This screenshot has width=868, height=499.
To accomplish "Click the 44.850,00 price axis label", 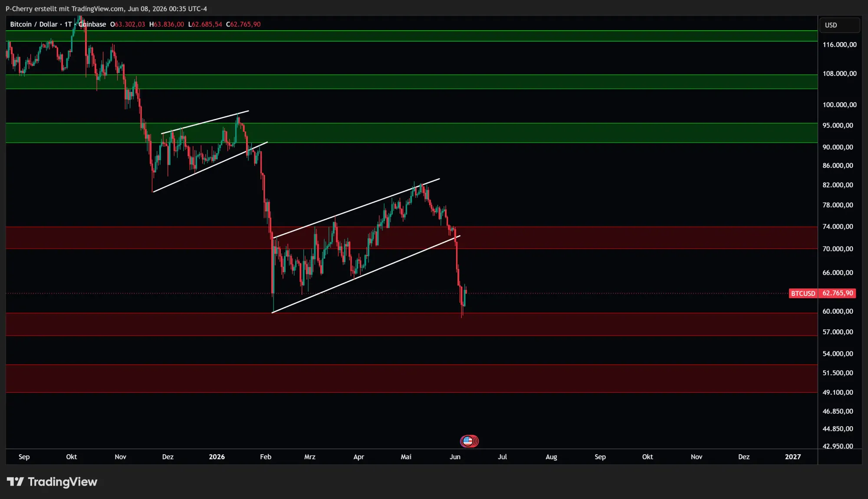I will click(x=838, y=429).
